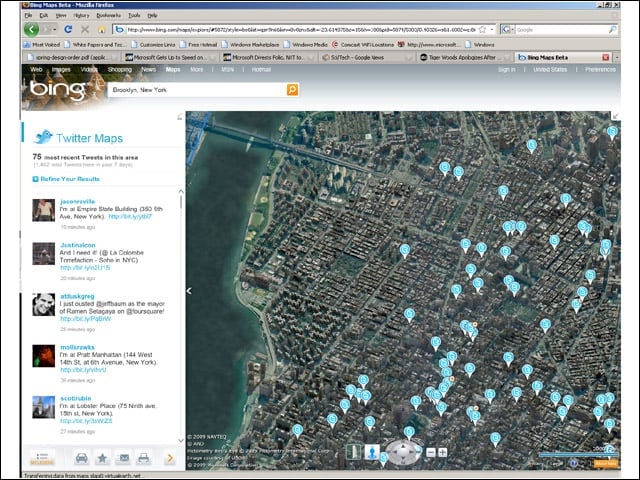Print the map with the printer icon
This screenshot has height=480, width=640.
(143, 458)
